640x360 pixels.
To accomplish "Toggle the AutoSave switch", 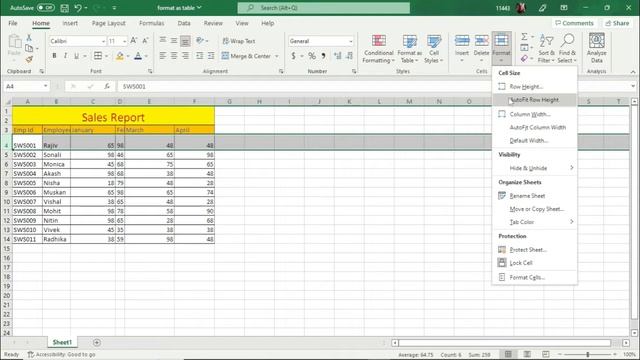I will point(45,8).
